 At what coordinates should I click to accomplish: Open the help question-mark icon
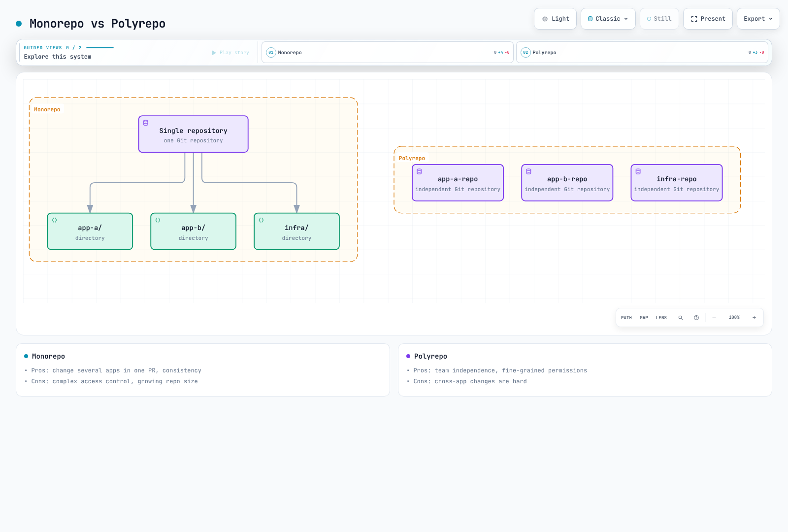696,318
